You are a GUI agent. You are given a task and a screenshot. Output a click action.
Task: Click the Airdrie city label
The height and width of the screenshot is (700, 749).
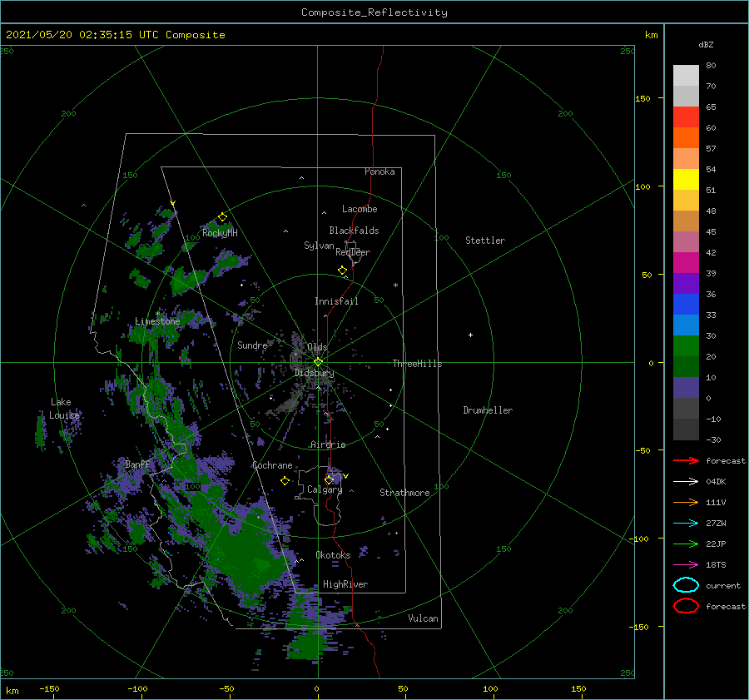pyautogui.click(x=328, y=444)
